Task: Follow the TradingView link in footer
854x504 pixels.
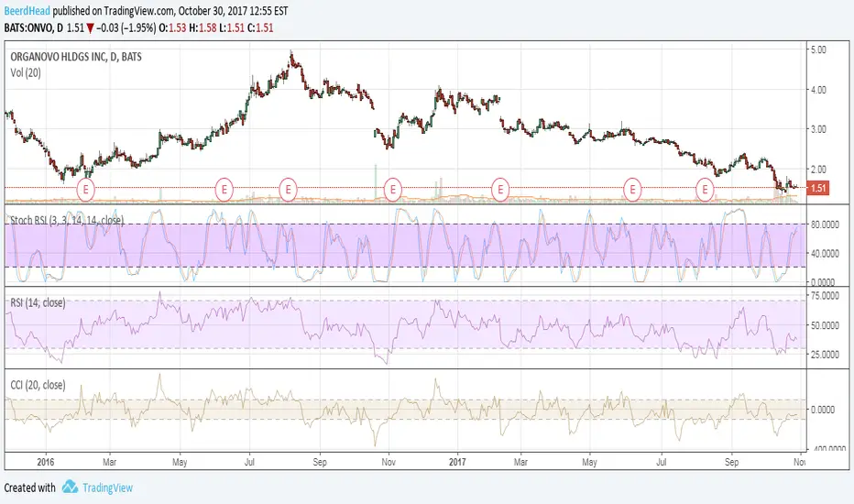Action: [x=107, y=488]
